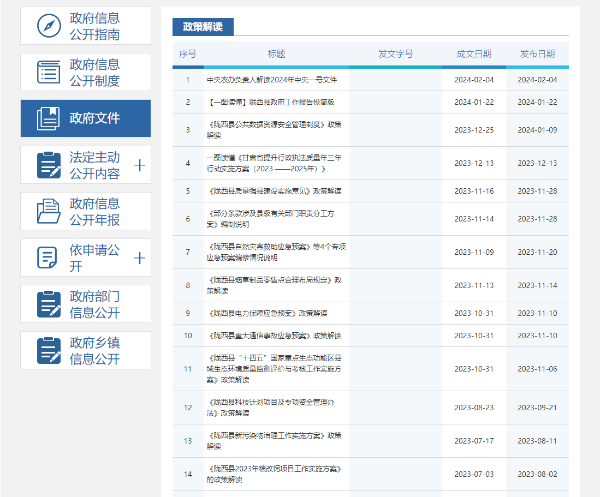Click the clipboard icon for 政府乡镇信息公开
This screenshot has width=600, height=497.
(48, 351)
